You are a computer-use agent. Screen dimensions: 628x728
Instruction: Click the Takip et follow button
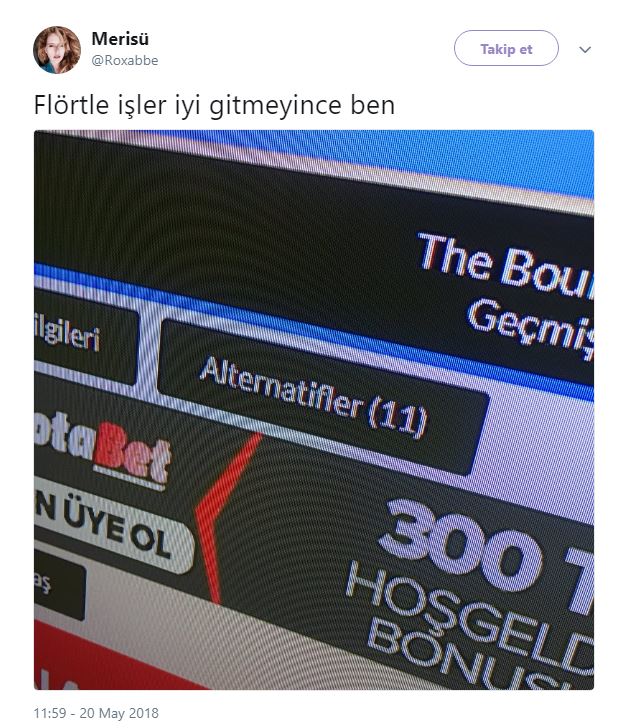coord(506,48)
